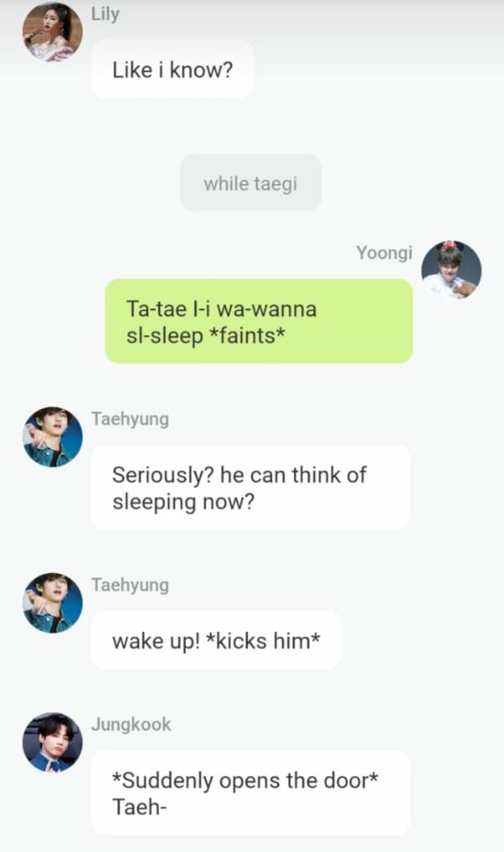Click the Jungkook sender name

pos(131,723)
